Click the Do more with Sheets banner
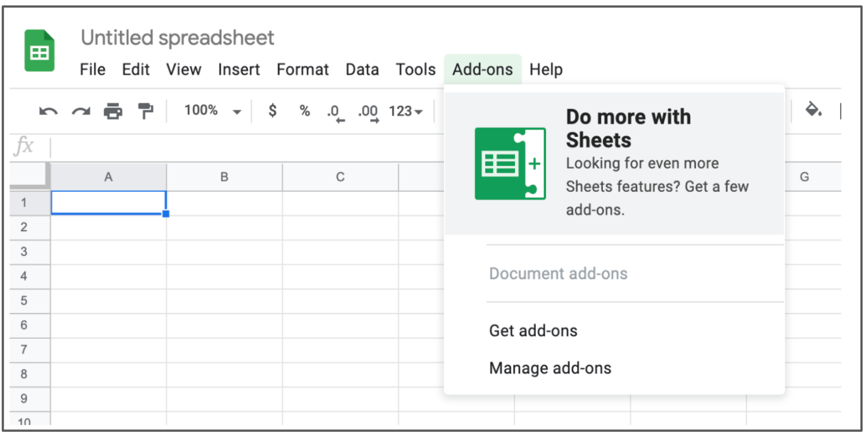 (614, 163)
